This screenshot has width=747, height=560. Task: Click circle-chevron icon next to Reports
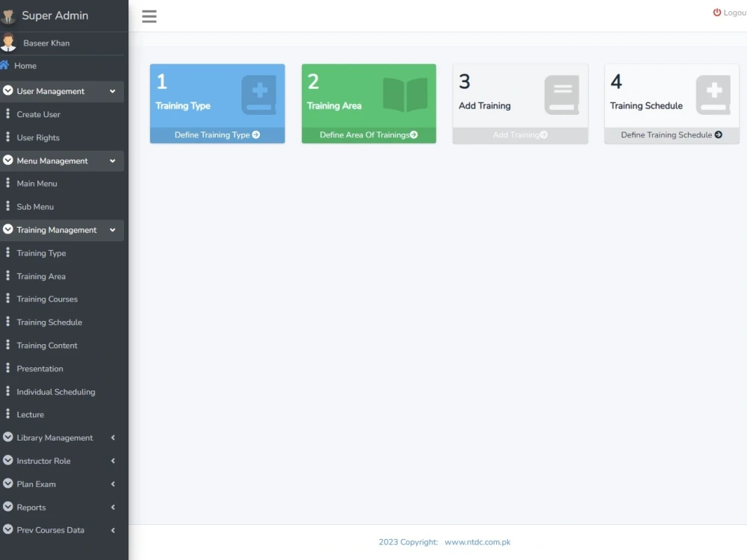coord(7,507)
